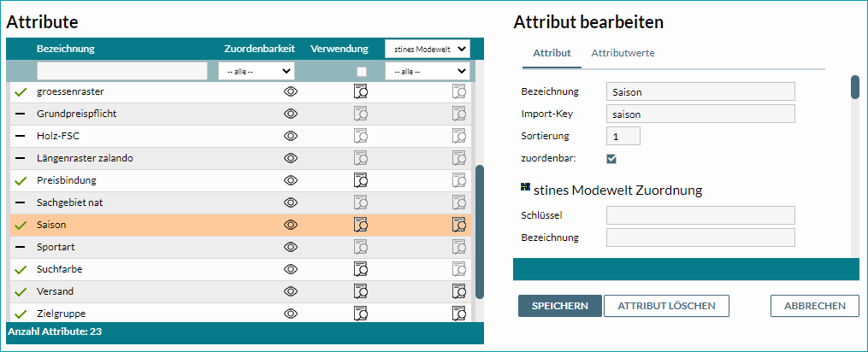
Task: Click the stines Modewelt Zuordnung logo icon
Action: pos(525,187)
